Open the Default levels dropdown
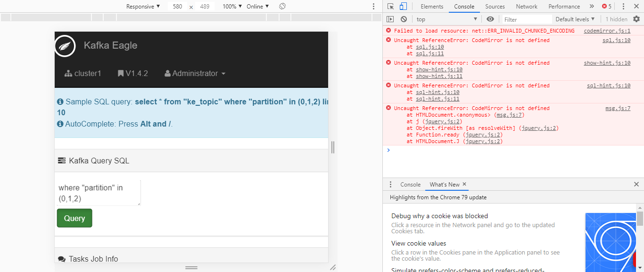This screenshot has width=644, height=272. pos(575,19)
